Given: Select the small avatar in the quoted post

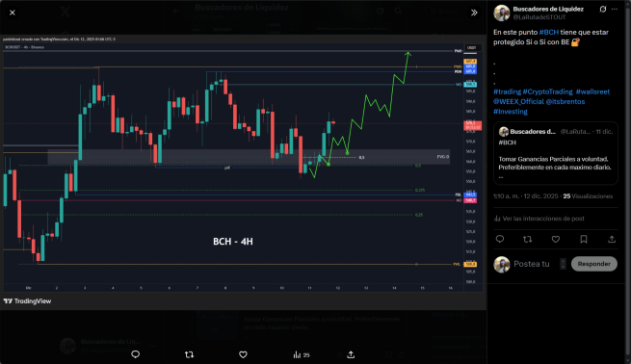Looking at the screenshot, I should [x=504, y=132].
